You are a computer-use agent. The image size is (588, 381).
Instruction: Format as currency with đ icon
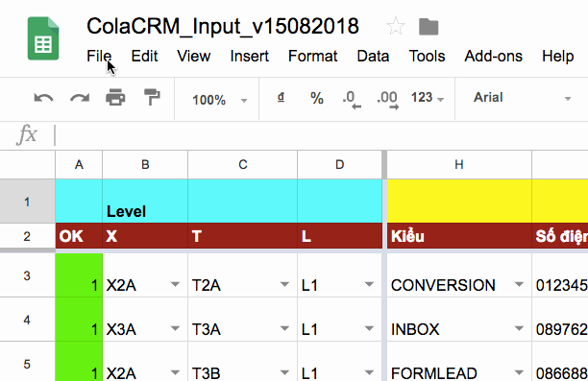point(281,98)
